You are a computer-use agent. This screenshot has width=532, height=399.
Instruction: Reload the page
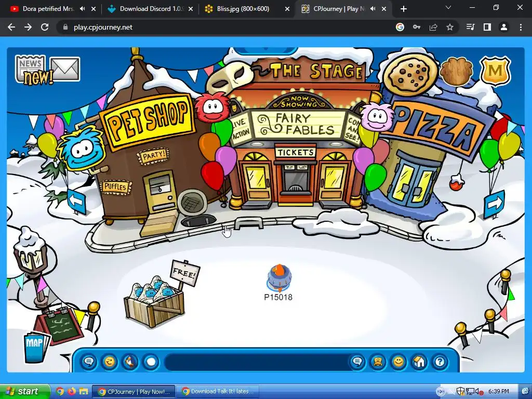[45, 27]
